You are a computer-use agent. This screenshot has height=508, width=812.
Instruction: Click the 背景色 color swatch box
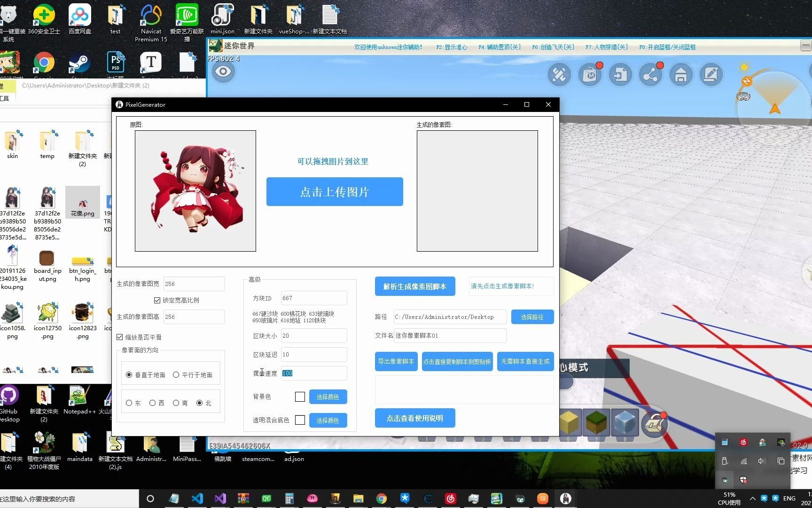(x=300, y=397)
